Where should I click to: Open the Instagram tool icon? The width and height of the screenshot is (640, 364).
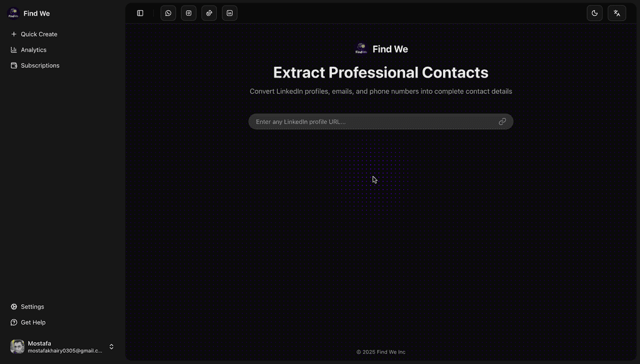189,13
